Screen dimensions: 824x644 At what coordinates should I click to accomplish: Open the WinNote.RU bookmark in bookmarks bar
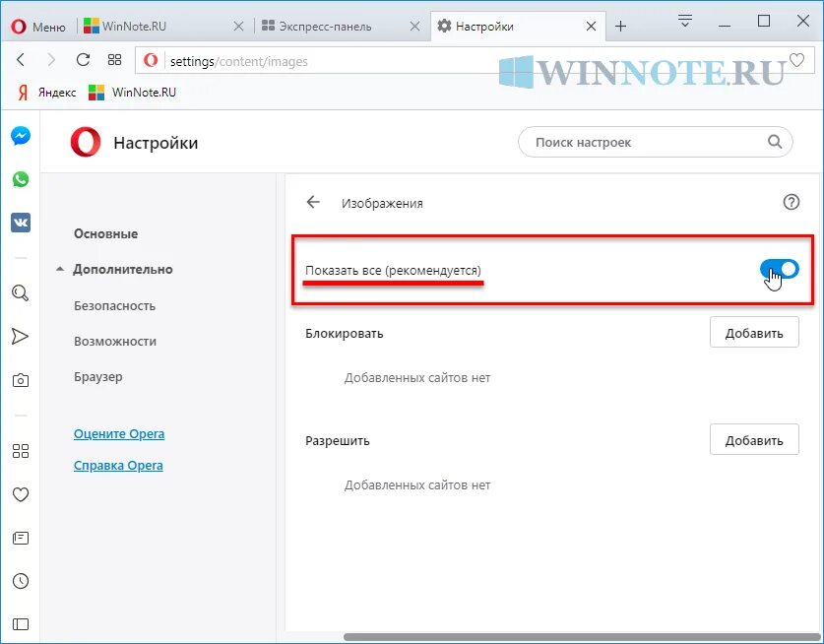[x=133, y=93]
